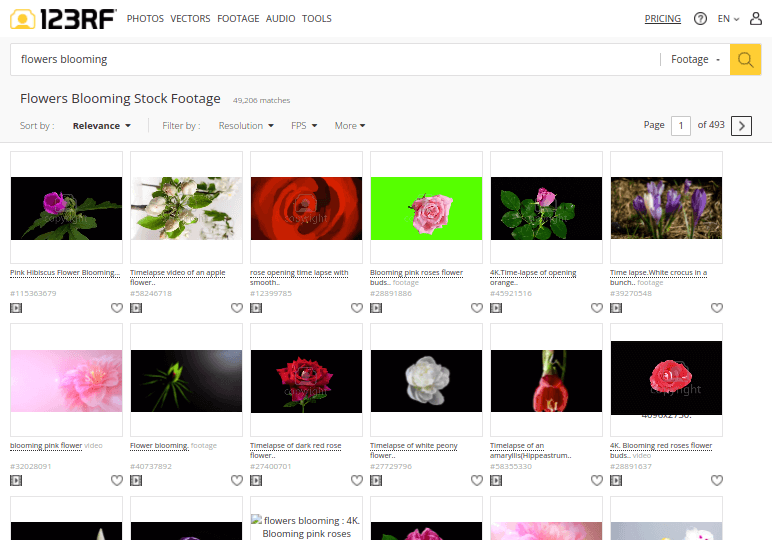The width and height of the screenshot is (772, 540).
Task: Open the PRICING link
Action: click(662, 19)
